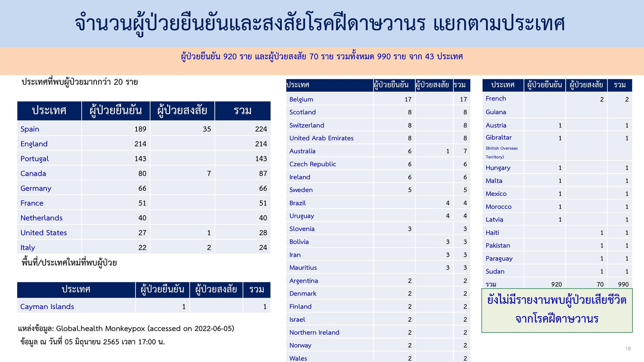Select 'United Arab Emirates' row label

[x=321, y=138]
